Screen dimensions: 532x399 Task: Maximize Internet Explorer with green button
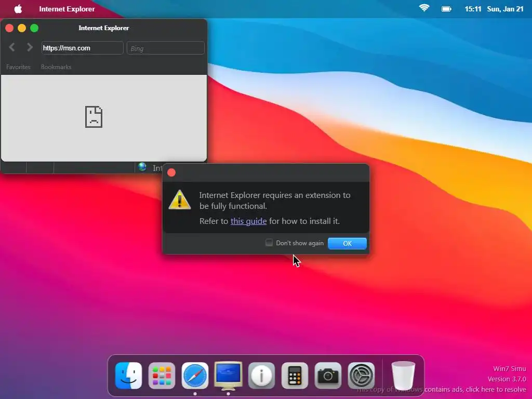34,28
